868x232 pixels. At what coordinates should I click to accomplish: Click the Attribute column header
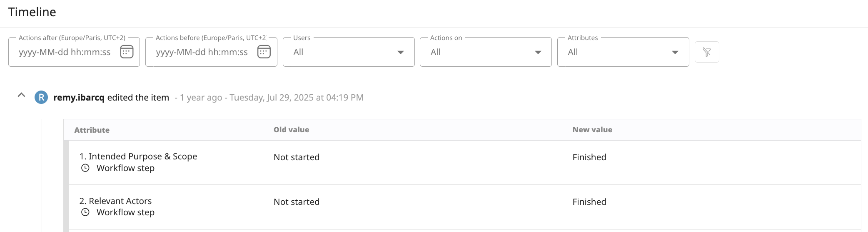pos(92,130)
